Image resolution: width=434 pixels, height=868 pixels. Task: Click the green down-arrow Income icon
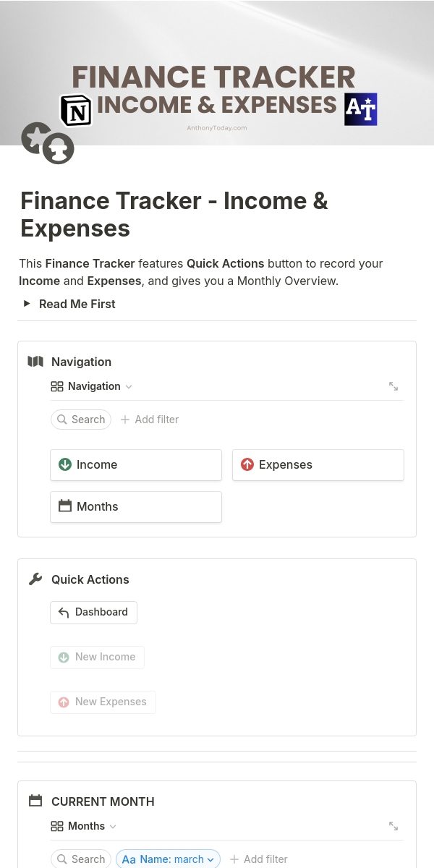click(65, 464)
